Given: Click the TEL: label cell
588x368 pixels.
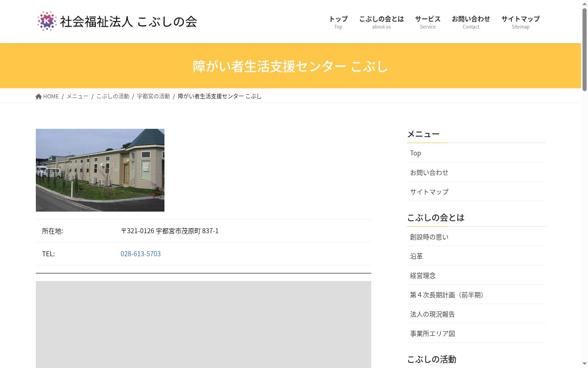Looking at the screenshot, I should [75, 254].
